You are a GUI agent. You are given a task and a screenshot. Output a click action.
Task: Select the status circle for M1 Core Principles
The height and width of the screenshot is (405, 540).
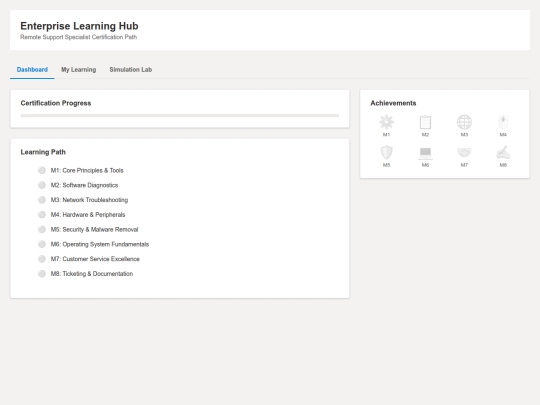tap(42, 170)
